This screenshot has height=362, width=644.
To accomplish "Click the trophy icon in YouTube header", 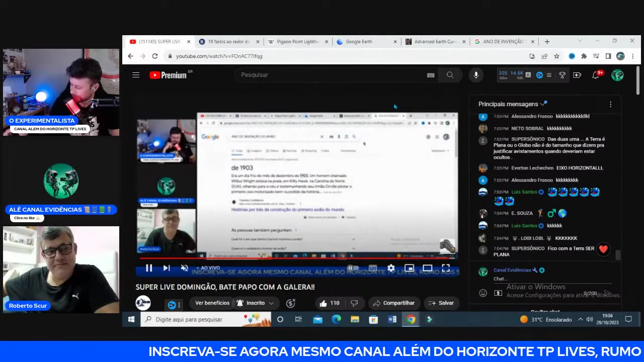I will click(x=562, y=75).
